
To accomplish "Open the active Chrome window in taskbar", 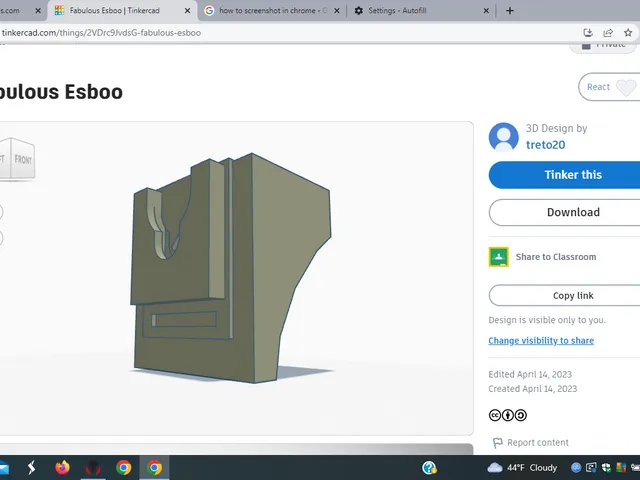I will coord(154,467).
